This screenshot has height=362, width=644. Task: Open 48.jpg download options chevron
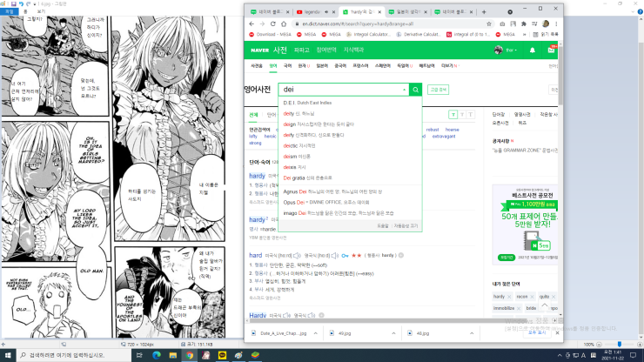[x=472, y=333]
